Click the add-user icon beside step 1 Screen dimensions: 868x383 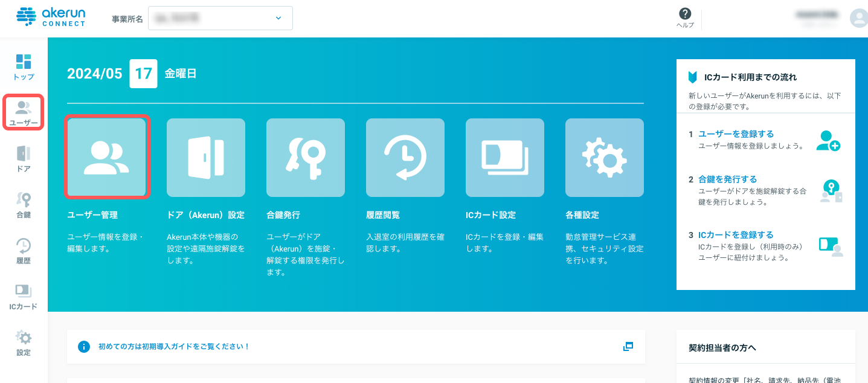coord(828,141)
